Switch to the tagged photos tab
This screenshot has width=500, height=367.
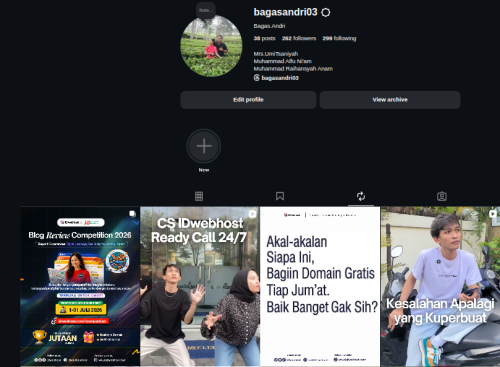pyautogui.click(x=442, y=196)
